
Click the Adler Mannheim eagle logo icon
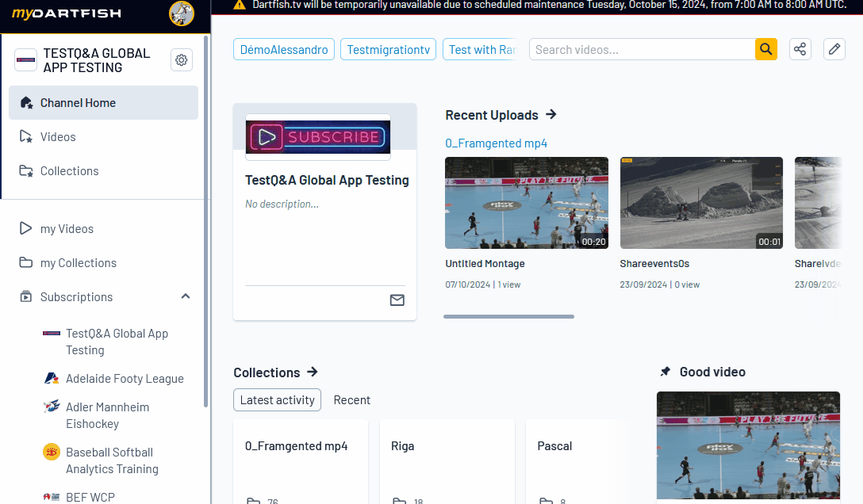52,407
